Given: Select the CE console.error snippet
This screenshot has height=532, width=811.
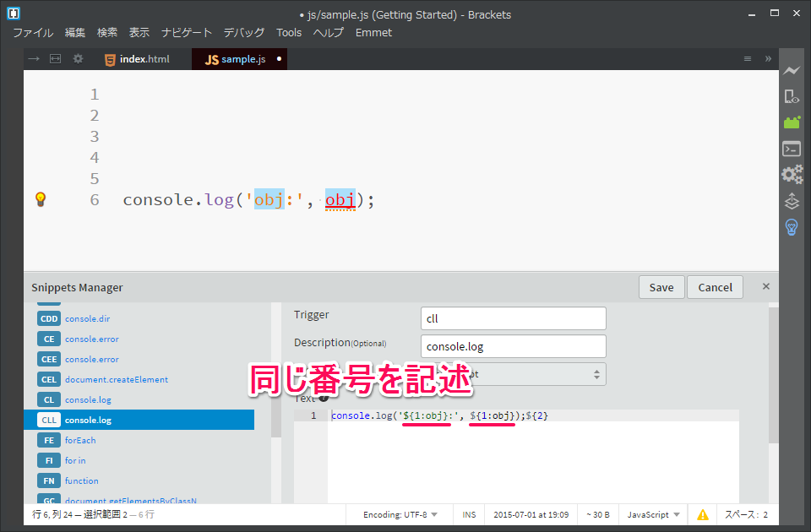Looking at the screenshot, I should pos(139,339).
